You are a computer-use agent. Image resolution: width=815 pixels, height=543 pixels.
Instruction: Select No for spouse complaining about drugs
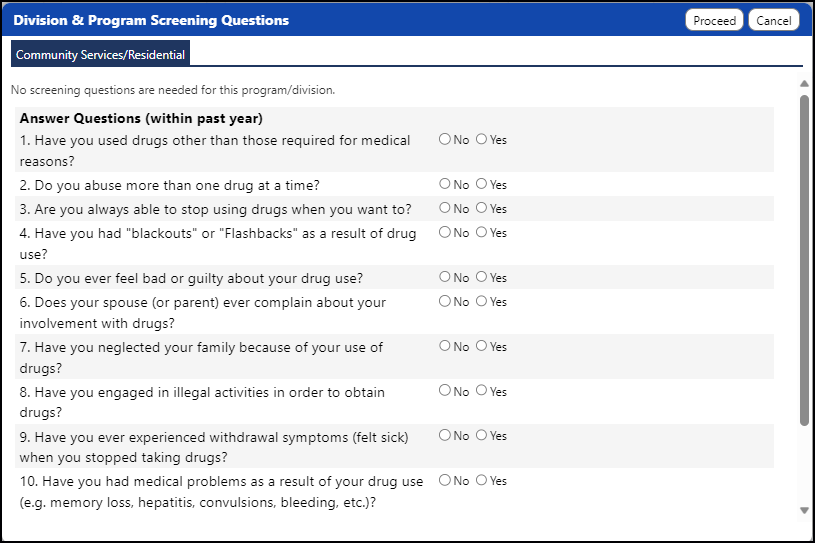(x=444, y=301)
